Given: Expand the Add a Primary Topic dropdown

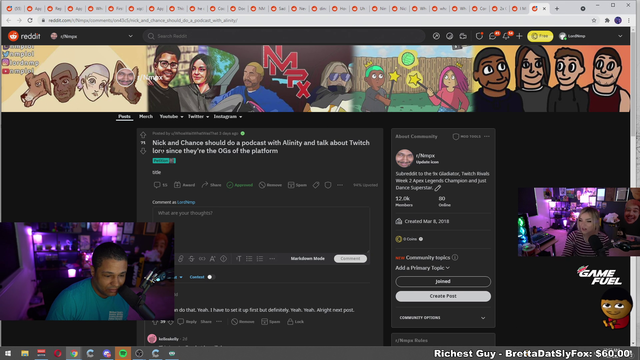Looking at the screenshot, I should 422,268.
